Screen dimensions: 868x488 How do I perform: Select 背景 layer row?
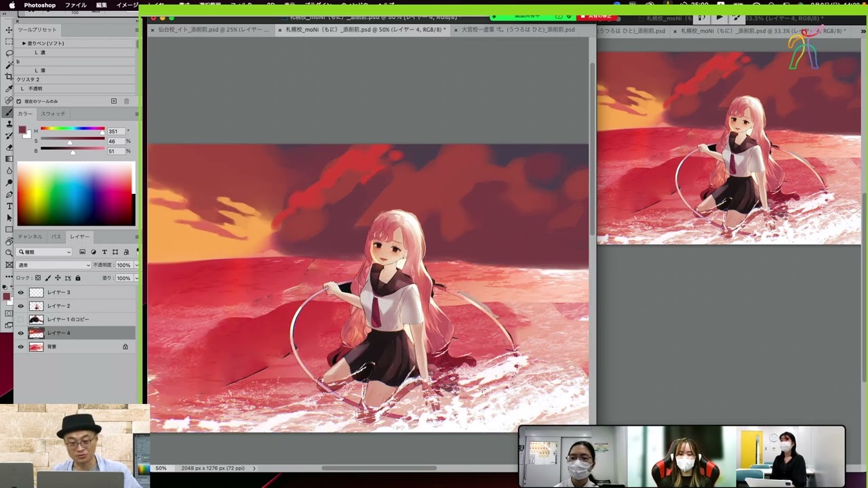(x=75, y=346)
